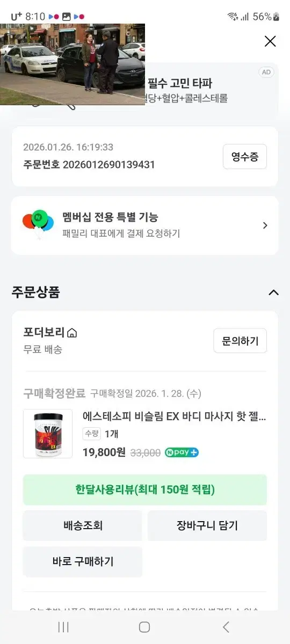Expand 멤버십 전용 특별 기능 chevron
The height and width of the screenshot is (644, 290).
[x=265, y=225]
